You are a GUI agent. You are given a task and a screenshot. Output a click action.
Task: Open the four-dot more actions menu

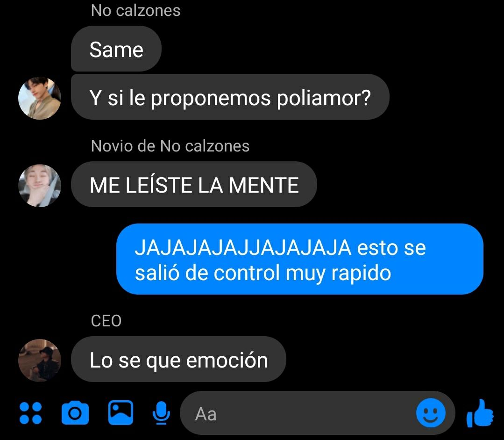click(x=30, y=413)
